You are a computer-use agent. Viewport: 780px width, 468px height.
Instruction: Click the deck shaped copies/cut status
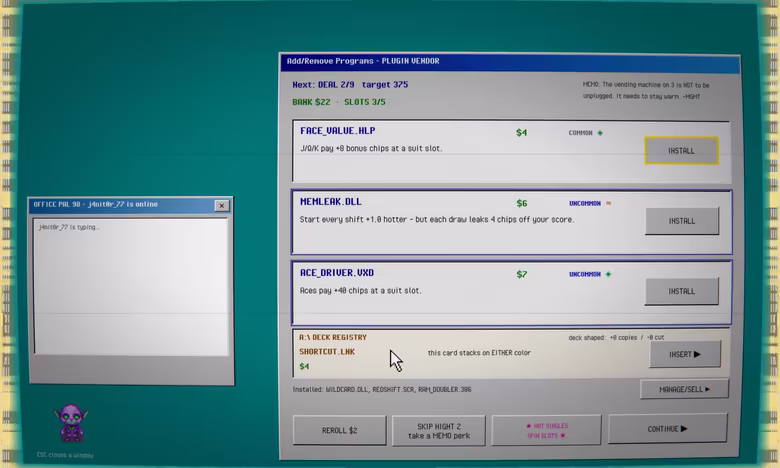click(x=616, y=337)
